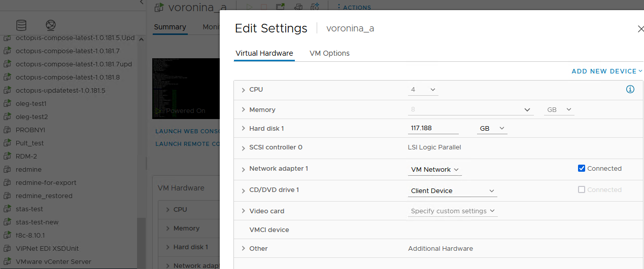Open the VM Network dropdown
Viewport: 644px width, 269px height.
[435, 170]
